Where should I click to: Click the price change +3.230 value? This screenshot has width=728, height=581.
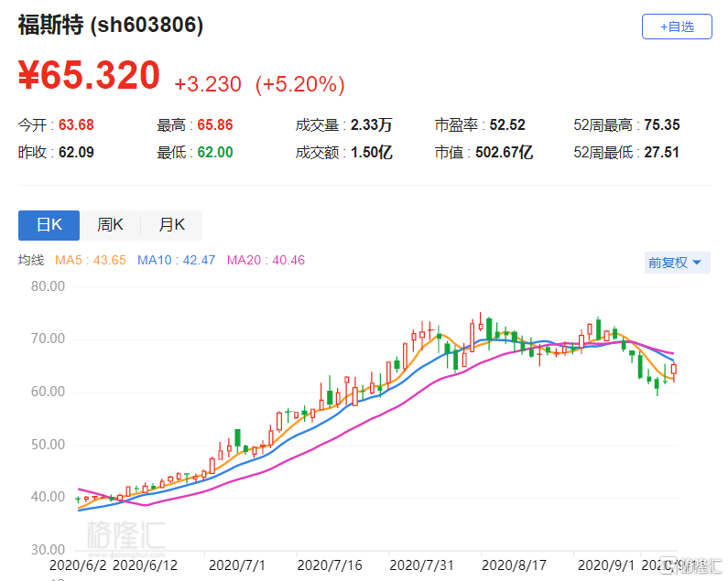tap(208, 84)
